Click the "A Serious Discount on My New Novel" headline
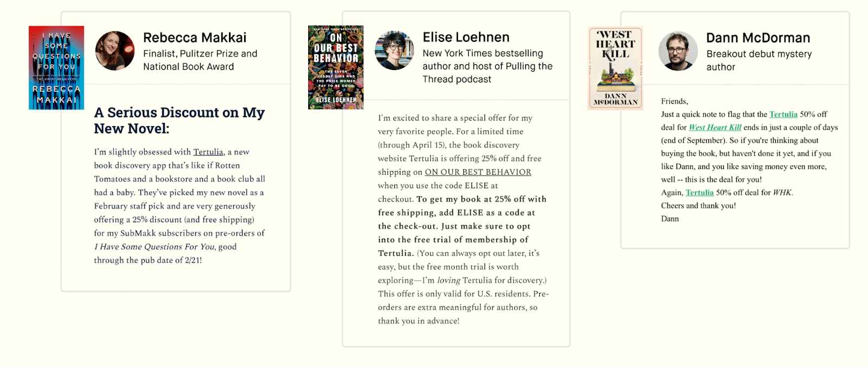The image size is (868, 367). [x=179, y=121]
